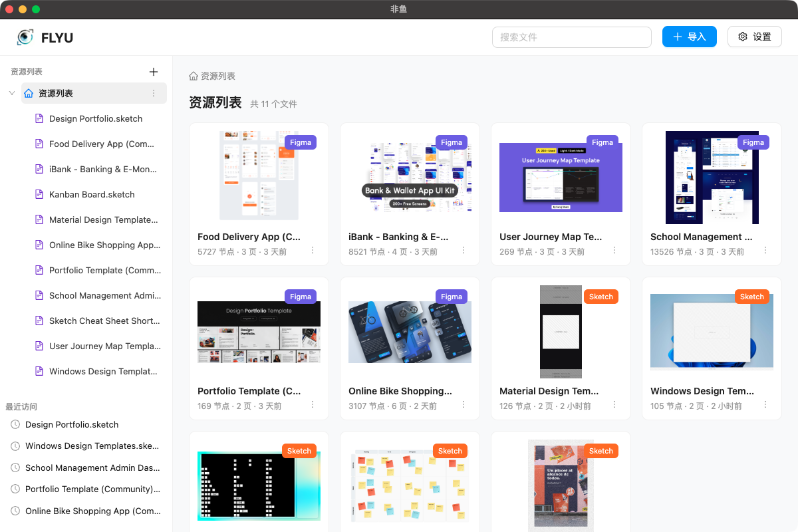798x532 pixels.
Task: Open 设置 settings
Action: pyautogui.click(x=755, y=37)
